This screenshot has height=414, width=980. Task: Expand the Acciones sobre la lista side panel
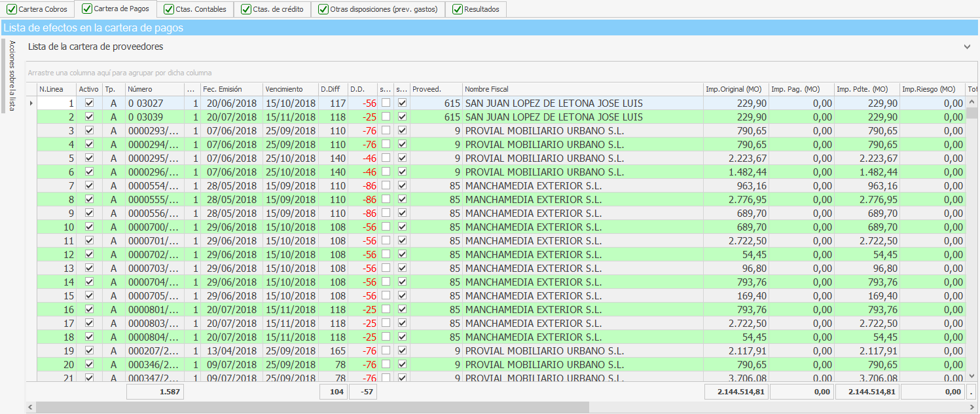[x=11, y=75]
